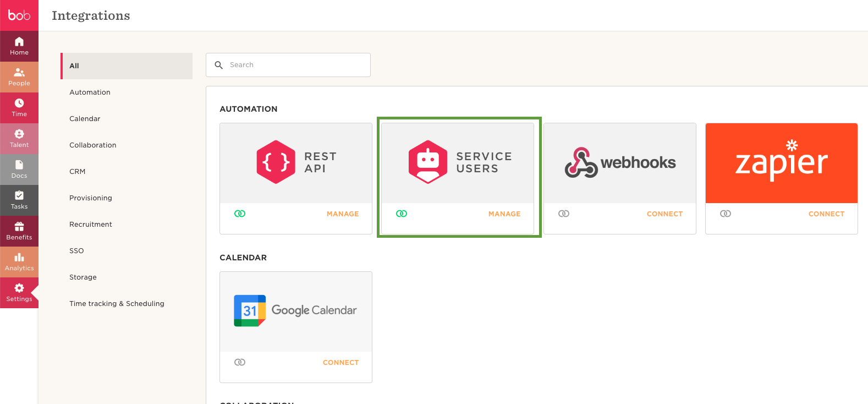The width and height of the screenshot is (868, 404).
Task: Click Connect on Zapier card
Action: pos(826,214)
